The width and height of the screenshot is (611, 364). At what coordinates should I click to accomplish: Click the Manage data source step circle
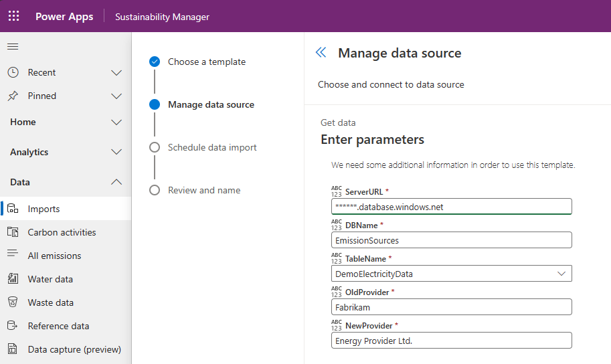[x=155, y=104]
